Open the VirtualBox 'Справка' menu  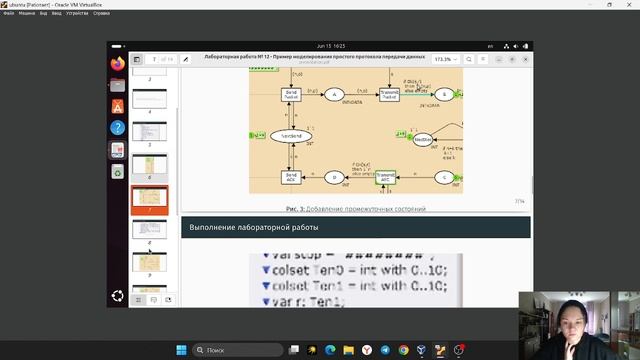coord(101,13)
